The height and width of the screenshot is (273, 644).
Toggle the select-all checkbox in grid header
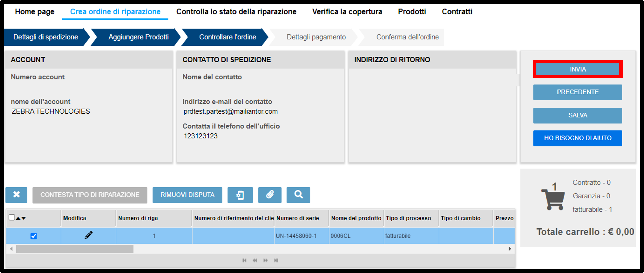[12, 217]
